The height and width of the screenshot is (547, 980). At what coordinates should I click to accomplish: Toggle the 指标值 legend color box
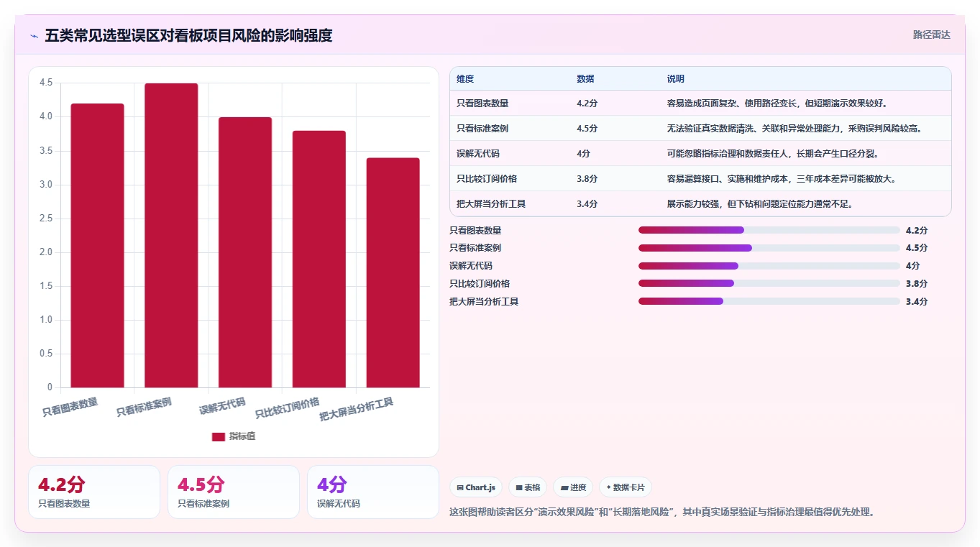click(218, 436)
